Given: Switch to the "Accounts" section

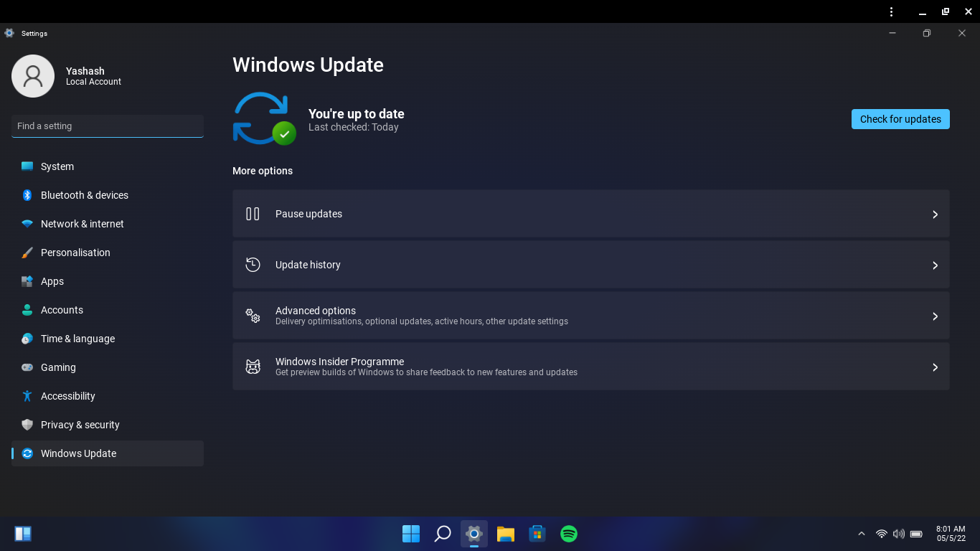Looking at the screenshot, I should pos(62,310).
